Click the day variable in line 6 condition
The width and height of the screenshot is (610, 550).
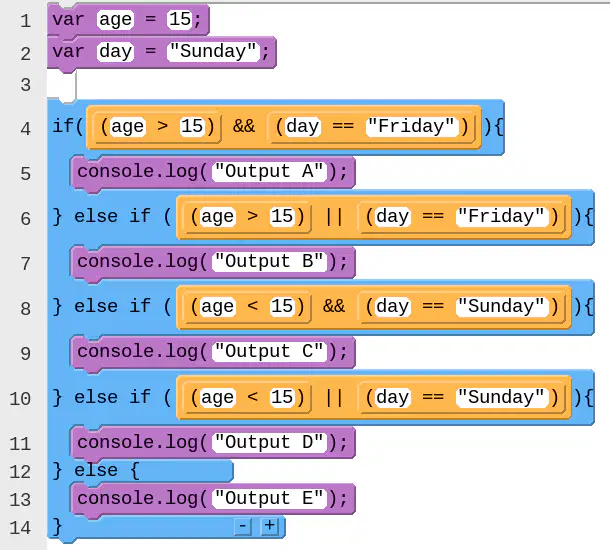coord(393,217)
